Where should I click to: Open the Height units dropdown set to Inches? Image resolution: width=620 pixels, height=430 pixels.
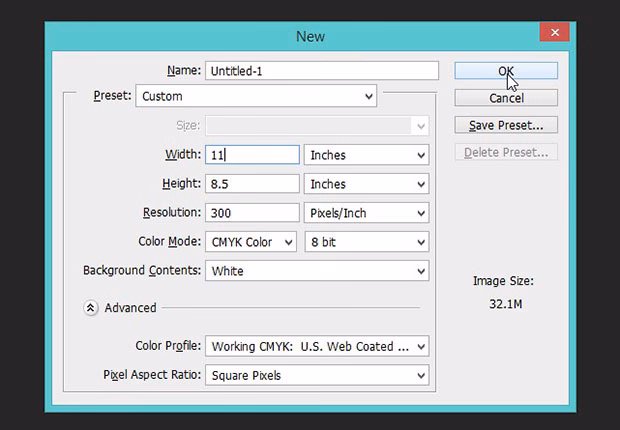click(366, 184)
